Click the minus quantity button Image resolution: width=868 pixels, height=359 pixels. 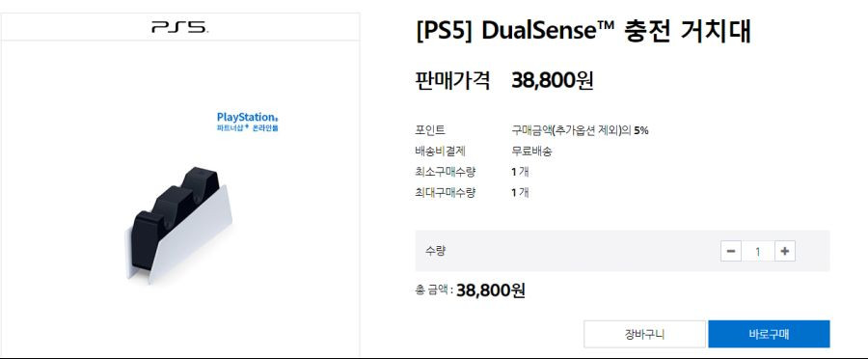coord(731,251)
